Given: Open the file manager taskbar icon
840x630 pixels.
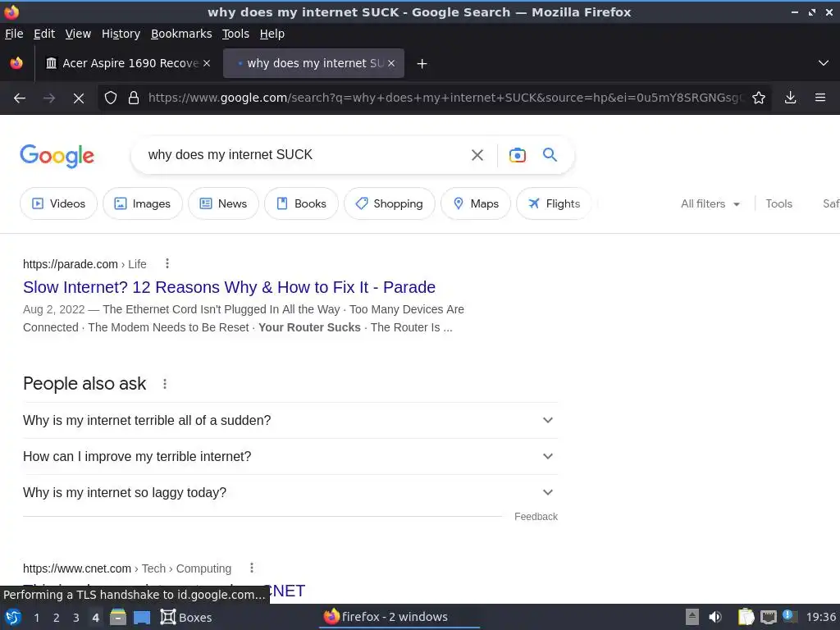Looking at the screenshot, I should click(x=118, y=617).
